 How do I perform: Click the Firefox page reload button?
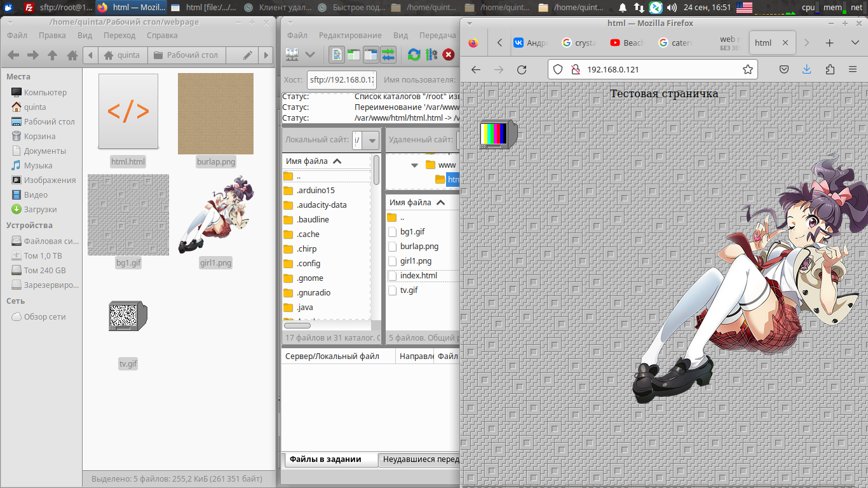coord(522,70)
